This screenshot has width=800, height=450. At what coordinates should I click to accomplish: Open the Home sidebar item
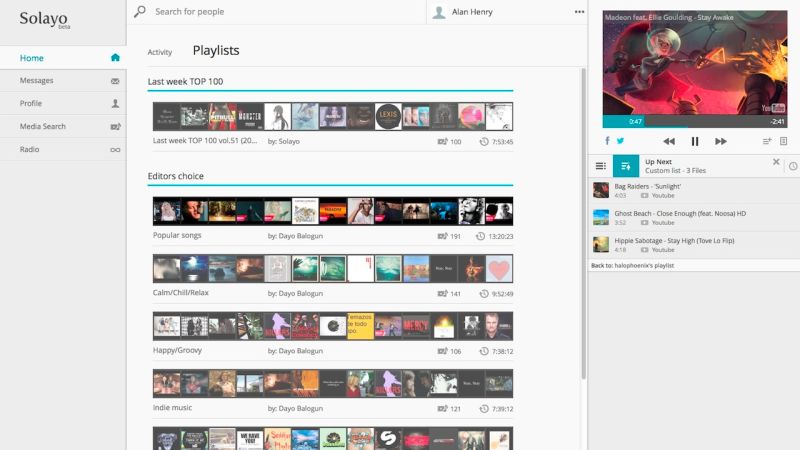(63, 58)
